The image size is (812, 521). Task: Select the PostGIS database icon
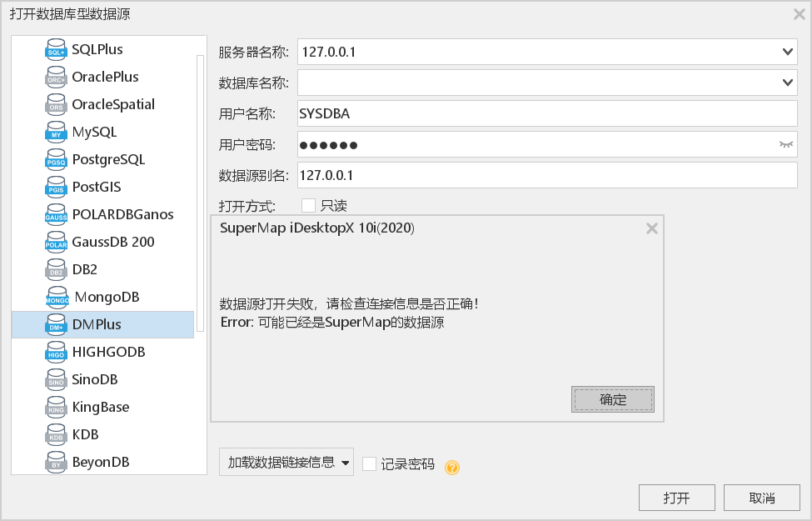coord(56,187)
